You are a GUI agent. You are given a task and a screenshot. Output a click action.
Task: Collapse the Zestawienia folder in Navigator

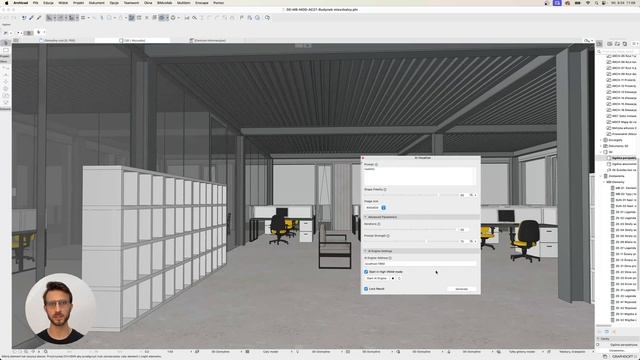pyautogui.click(x=601, y=176)
